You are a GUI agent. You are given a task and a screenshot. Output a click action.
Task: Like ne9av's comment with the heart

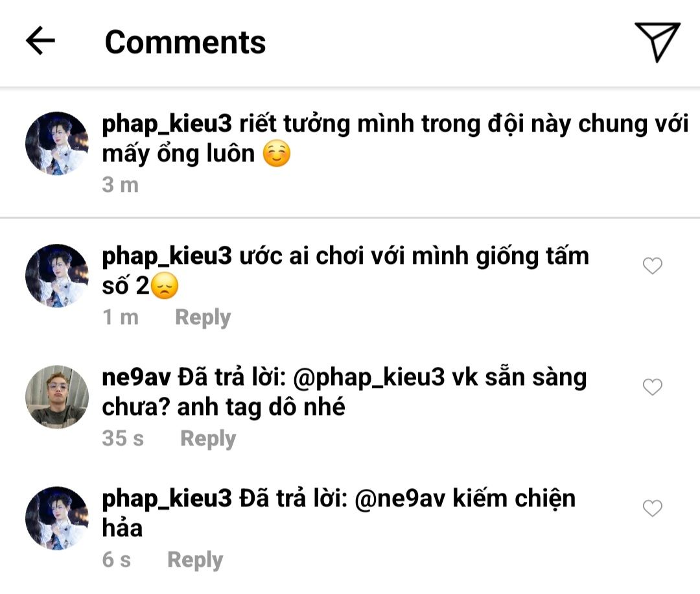click(x=652, y=387)
